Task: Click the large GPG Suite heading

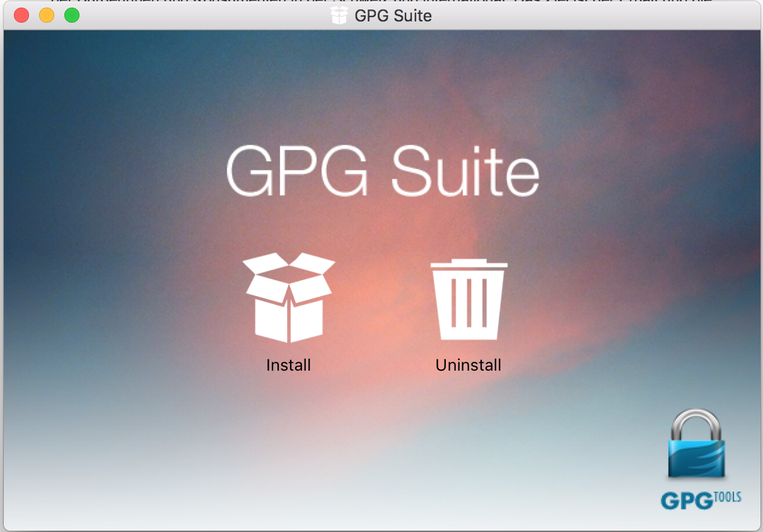Action: pos(383,171)
